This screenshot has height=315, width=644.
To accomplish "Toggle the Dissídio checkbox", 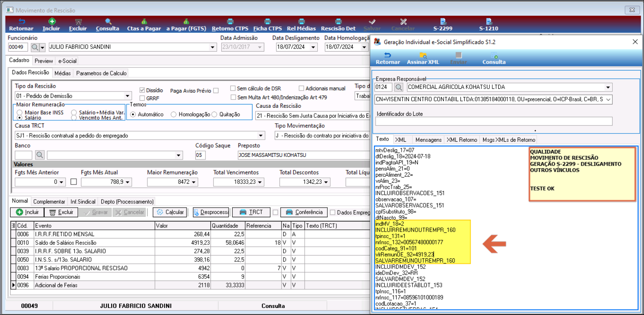I will pos(142,90).
